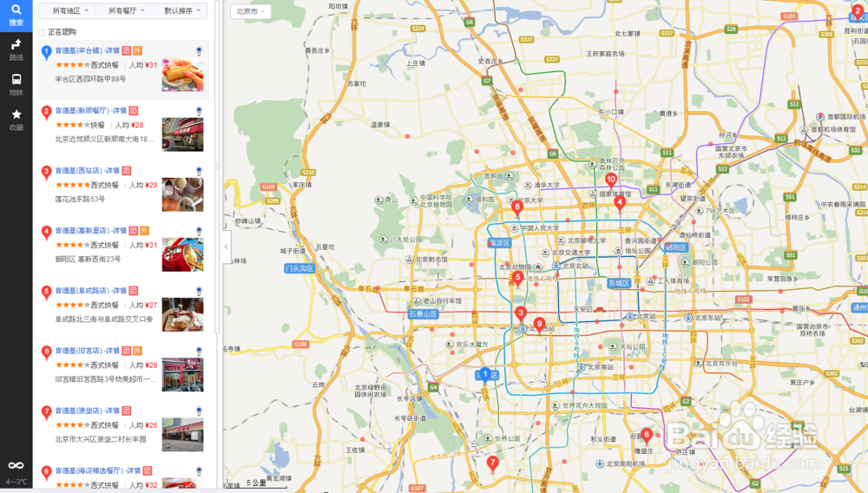Viewport: 868px width, 493px height.
Task: Open the storefront thumbnail for 肯德基(旧宫店)
Action: point(182,375)
